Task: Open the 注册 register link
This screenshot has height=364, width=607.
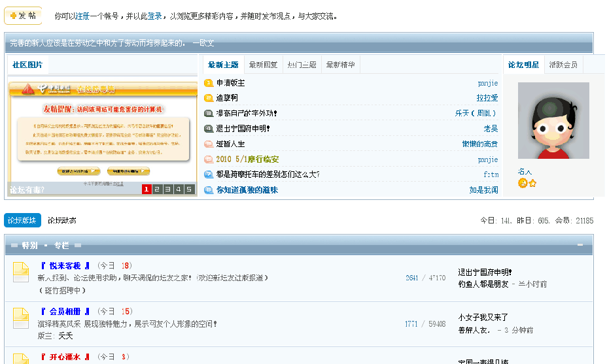Action: pos(83,16)
